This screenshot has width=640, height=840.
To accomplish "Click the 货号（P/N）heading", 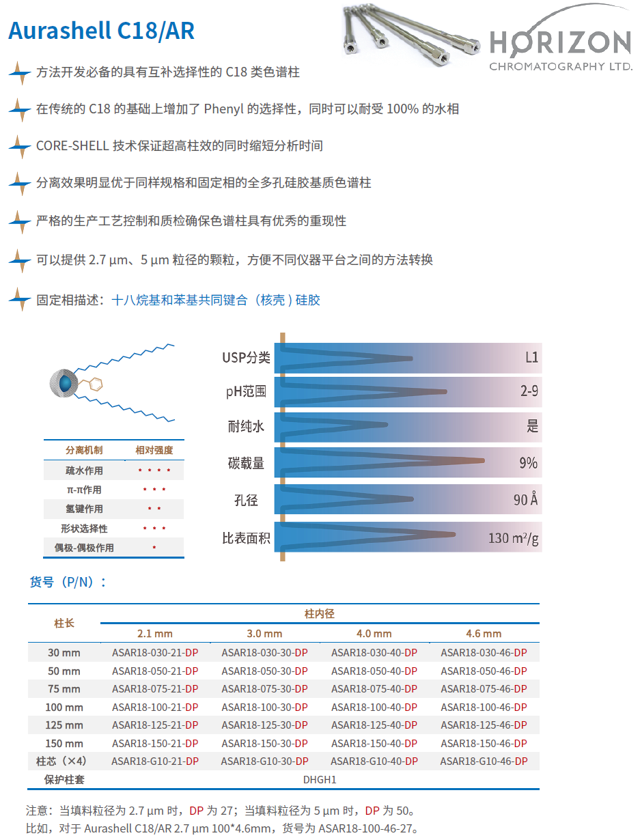I will click(68, 582).
